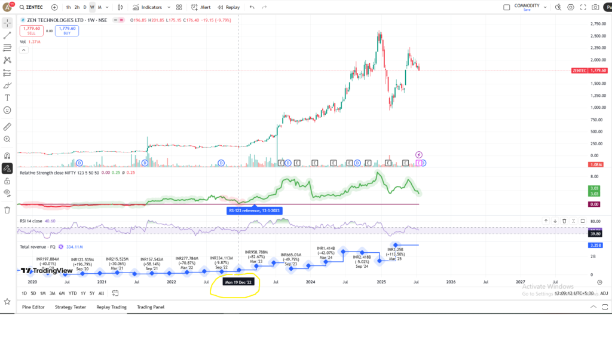
Task: Set 1M date range
Action: (x=42, y=293)
